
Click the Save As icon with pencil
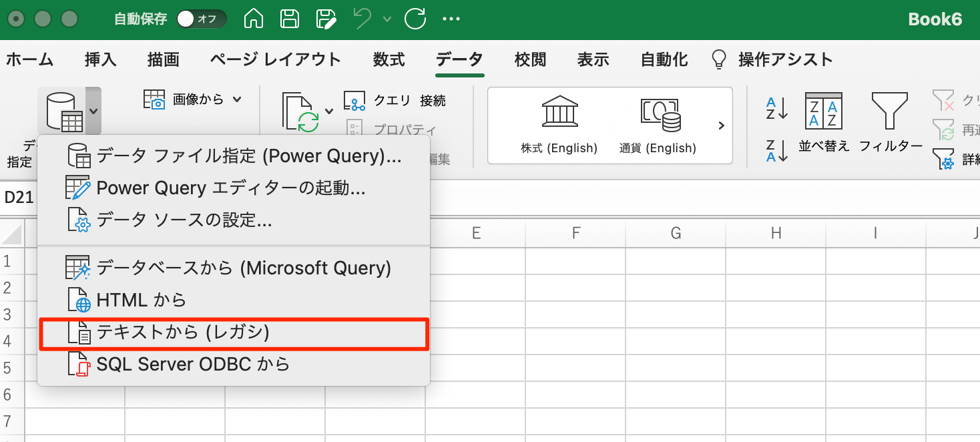[326, 19]
